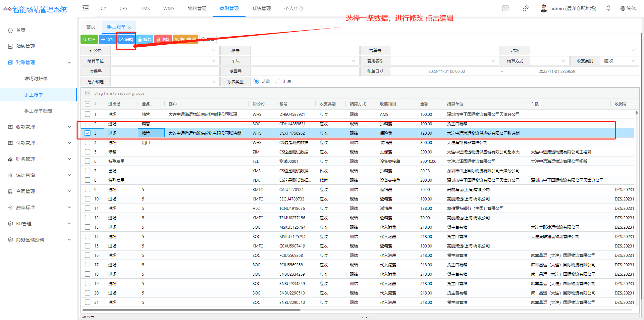
Task: Uncheck the checkbox for row 3
Action: click(88, 133)
